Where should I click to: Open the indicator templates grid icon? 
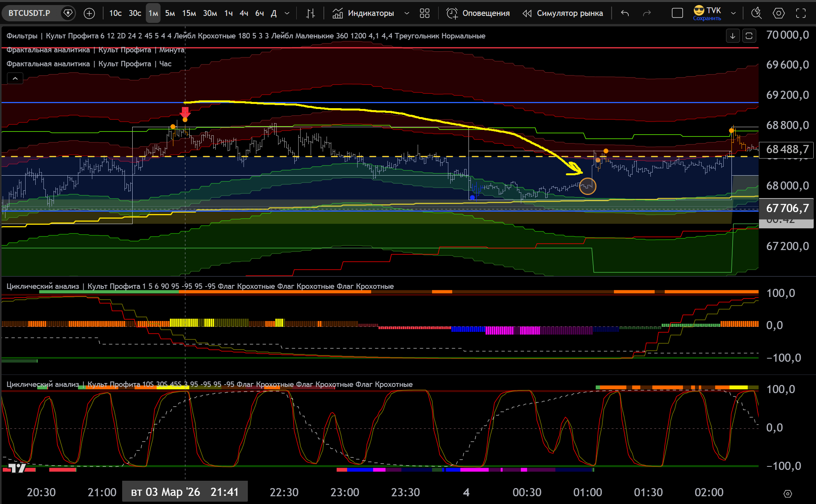click(x=425, y=14)
